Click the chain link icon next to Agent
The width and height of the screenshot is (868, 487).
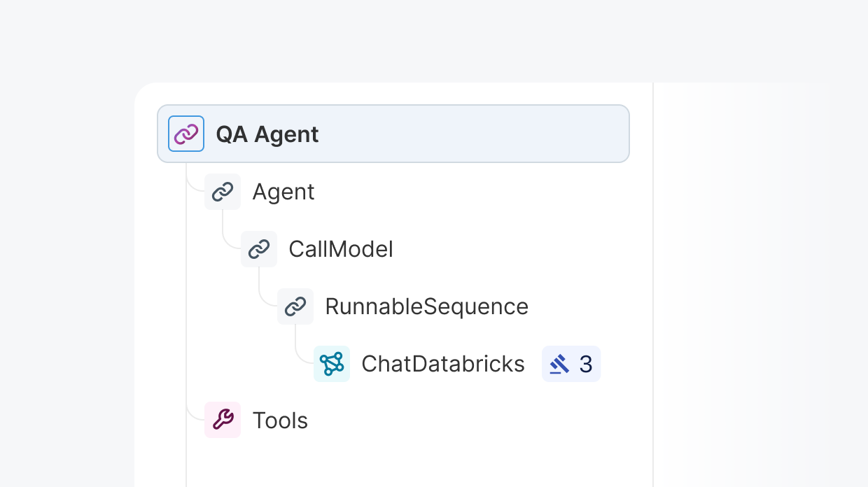click(223, 192)
